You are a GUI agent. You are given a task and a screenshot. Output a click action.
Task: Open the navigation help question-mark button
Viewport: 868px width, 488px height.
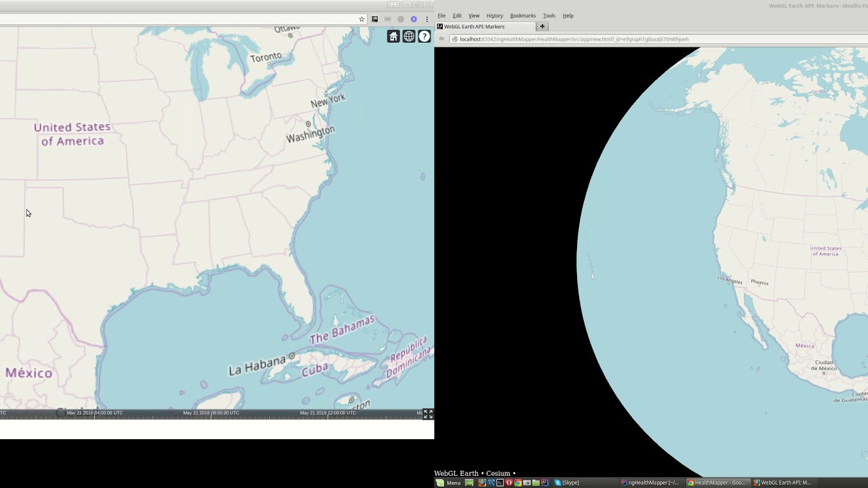(425, 37)
